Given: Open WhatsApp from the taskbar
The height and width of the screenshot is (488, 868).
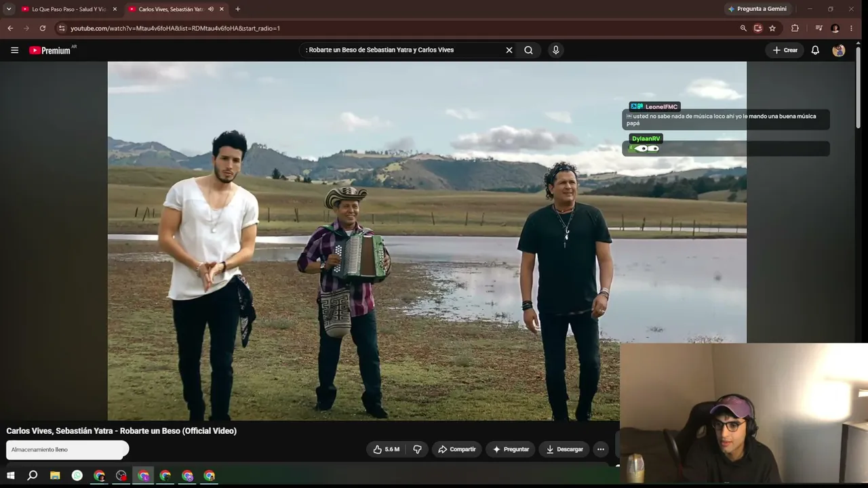Looking at the screenshot, I should pyautogui.click(x=77, y=476).
